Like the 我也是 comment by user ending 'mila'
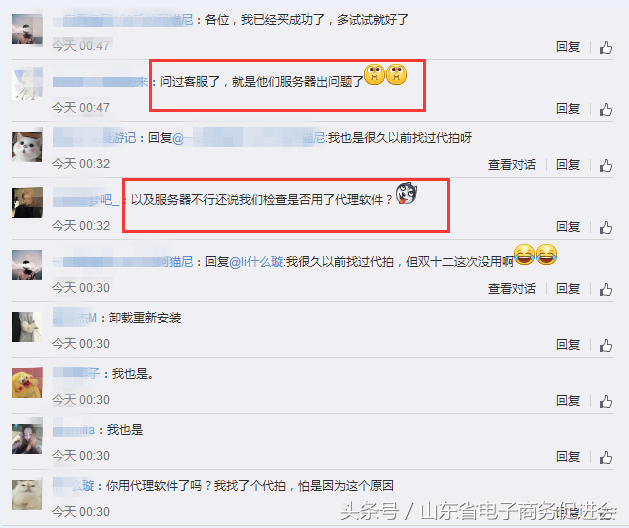 tap(606, 457)
